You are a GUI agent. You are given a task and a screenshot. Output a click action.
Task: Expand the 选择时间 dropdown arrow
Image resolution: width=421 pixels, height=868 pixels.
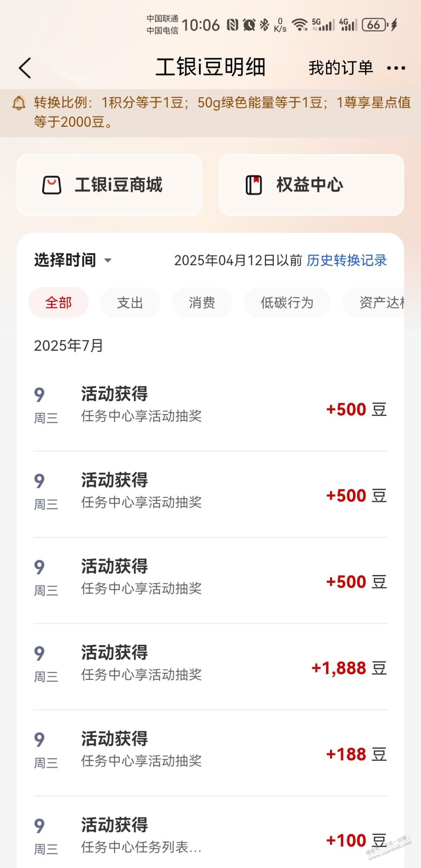108,261
